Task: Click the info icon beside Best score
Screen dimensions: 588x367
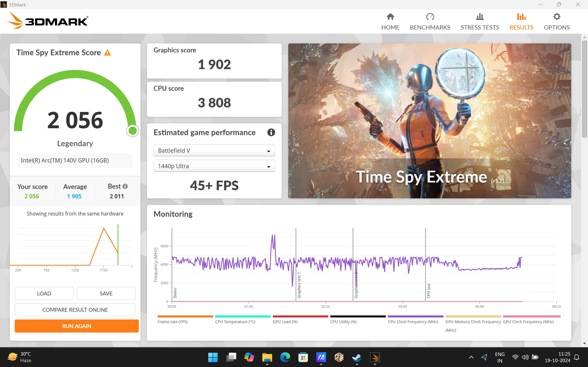Action: [125, 186]
